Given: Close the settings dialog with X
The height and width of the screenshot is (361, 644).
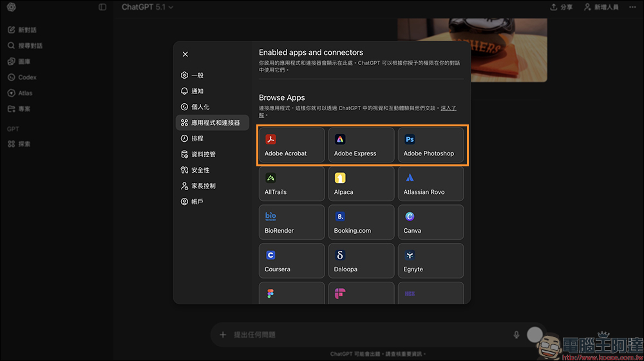Looking at the screenshot, I should pyautogui.click(x=185, y=54).
